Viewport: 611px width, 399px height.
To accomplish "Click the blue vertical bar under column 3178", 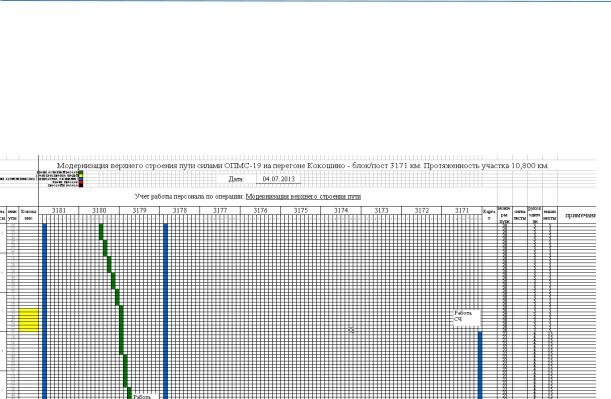I will click(166, 311).
